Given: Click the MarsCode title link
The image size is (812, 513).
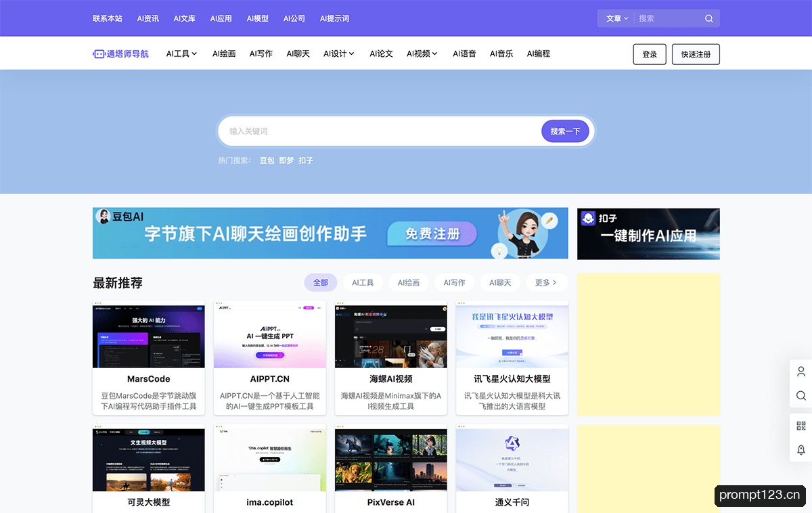Looking at the screenshot, I should point(149,379).
